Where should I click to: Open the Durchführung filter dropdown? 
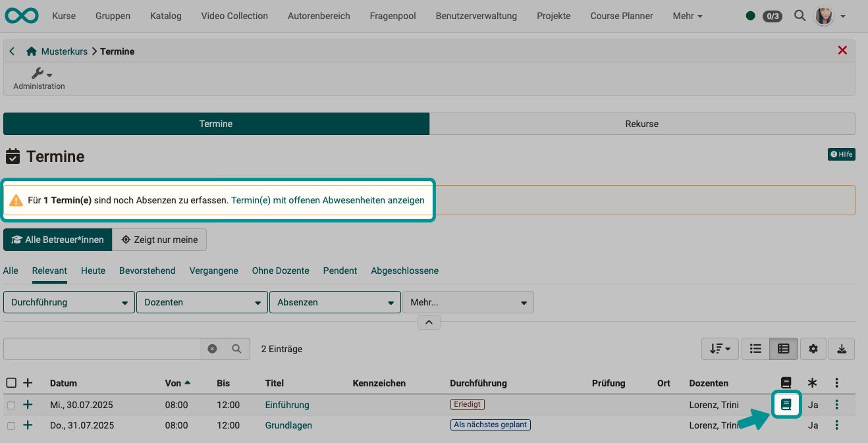(68, 302)
